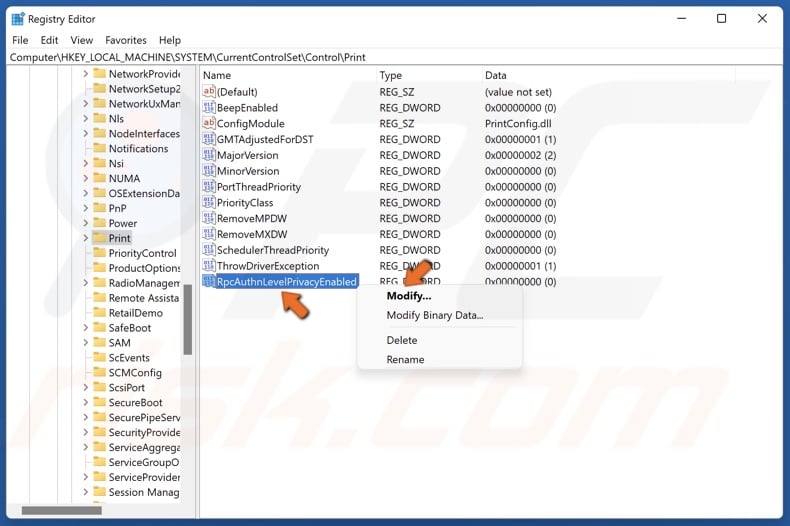Expand the ScsiPort key
Screen dimensions: 790x526
[x=85, y=387]
